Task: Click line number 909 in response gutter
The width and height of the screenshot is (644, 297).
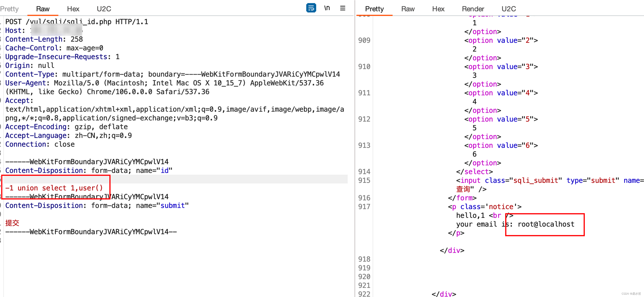Action: tap(364, 40)
